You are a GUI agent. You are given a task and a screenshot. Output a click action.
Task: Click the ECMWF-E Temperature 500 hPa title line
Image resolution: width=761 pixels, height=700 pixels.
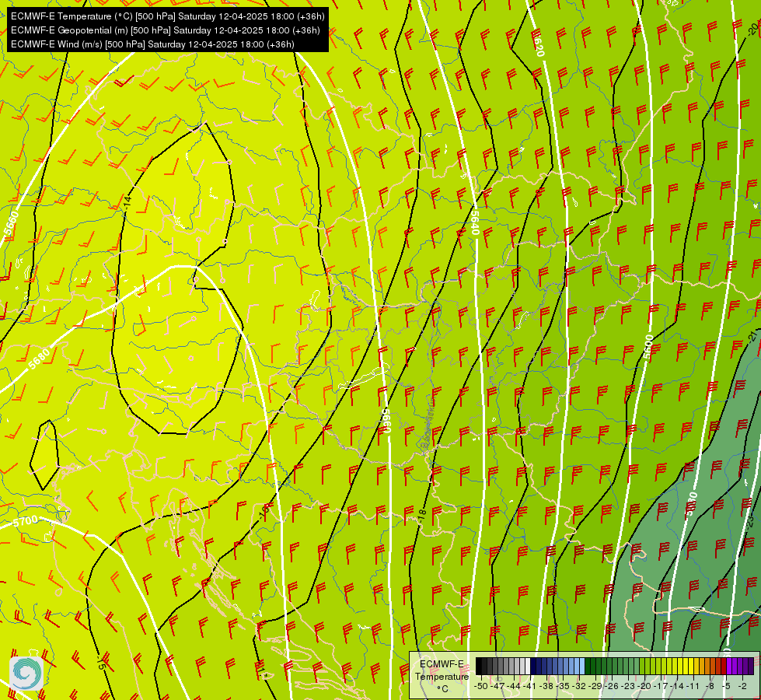pyautogui.click(x=167, y=16)
